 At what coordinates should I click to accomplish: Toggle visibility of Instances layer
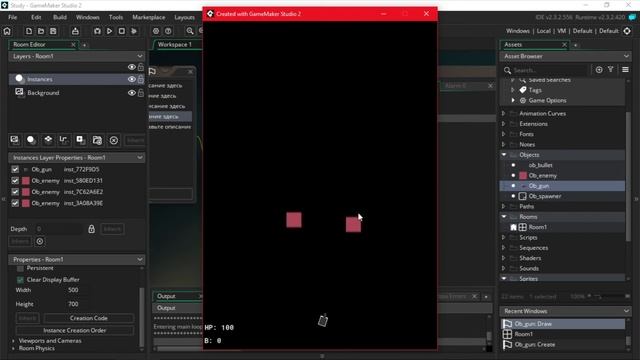coord(131,79)
